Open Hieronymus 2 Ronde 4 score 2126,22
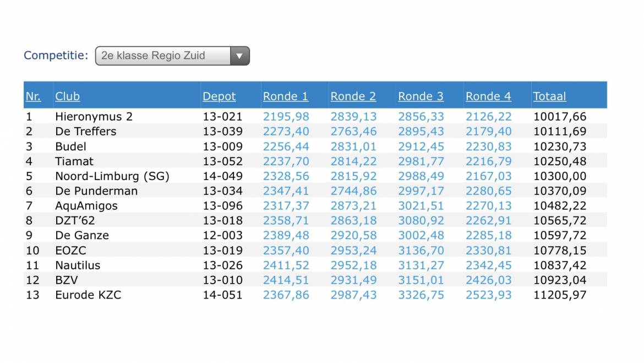The width and height of the screenshot is (644, 363). point(489,117)
